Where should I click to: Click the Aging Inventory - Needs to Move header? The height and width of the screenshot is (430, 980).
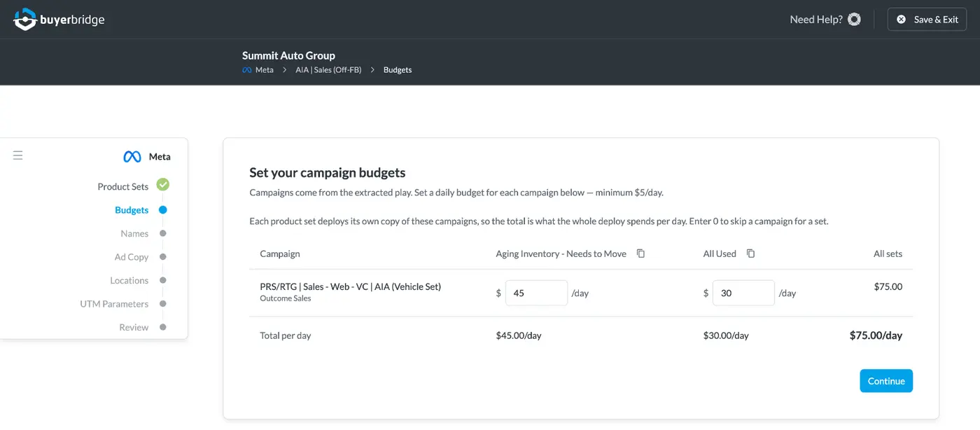tap(561, 254)
